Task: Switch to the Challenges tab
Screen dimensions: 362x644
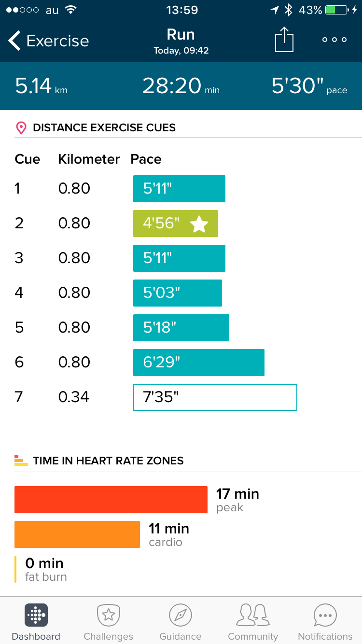Action: point(108,622)
